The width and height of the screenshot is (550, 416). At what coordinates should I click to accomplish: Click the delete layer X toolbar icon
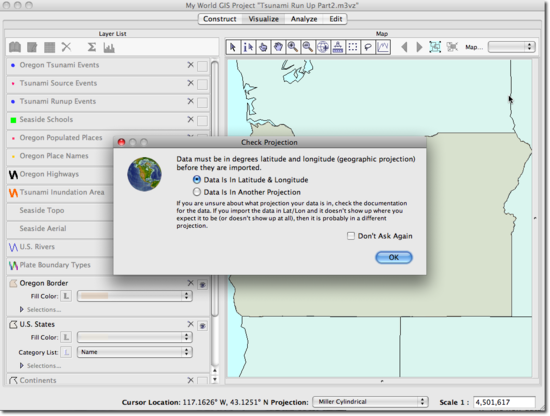coord(66,47)
